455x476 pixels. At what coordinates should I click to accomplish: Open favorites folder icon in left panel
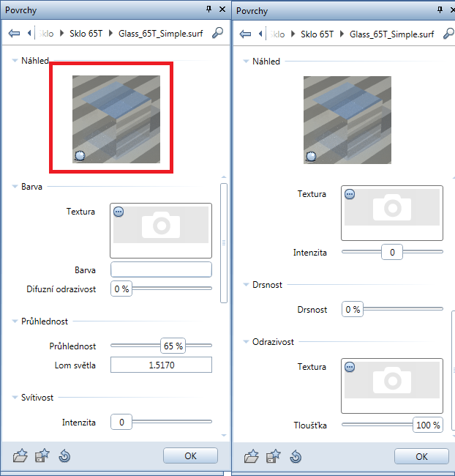tap(20, 456)
